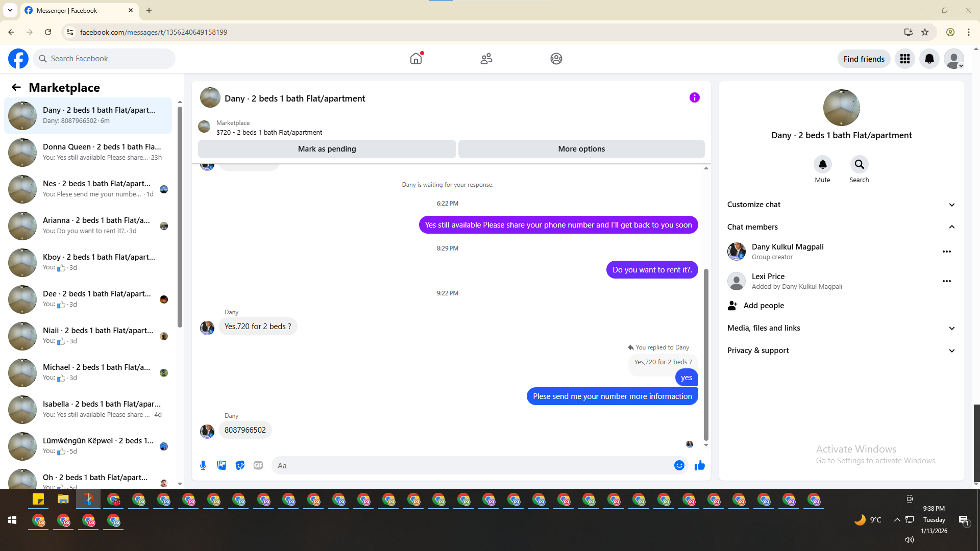Attach a file using the photo icon

pyautogui.click(x=222, y=465)
